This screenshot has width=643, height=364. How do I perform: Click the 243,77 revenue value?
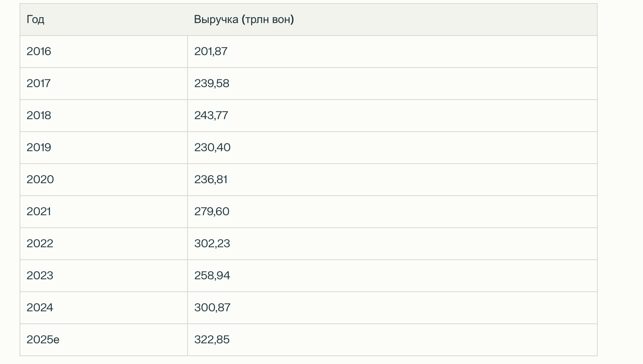(x=211, y=116)
